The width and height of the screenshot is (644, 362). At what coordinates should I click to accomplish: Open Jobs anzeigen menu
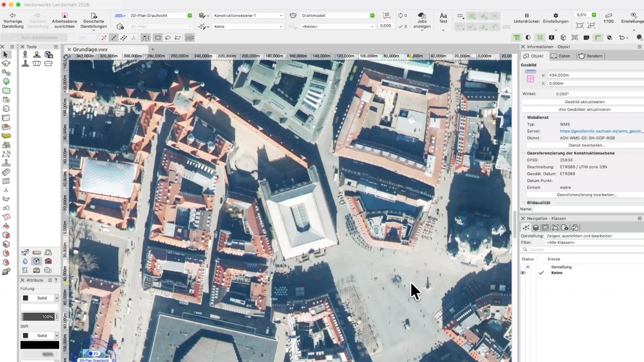click(422, 21)
